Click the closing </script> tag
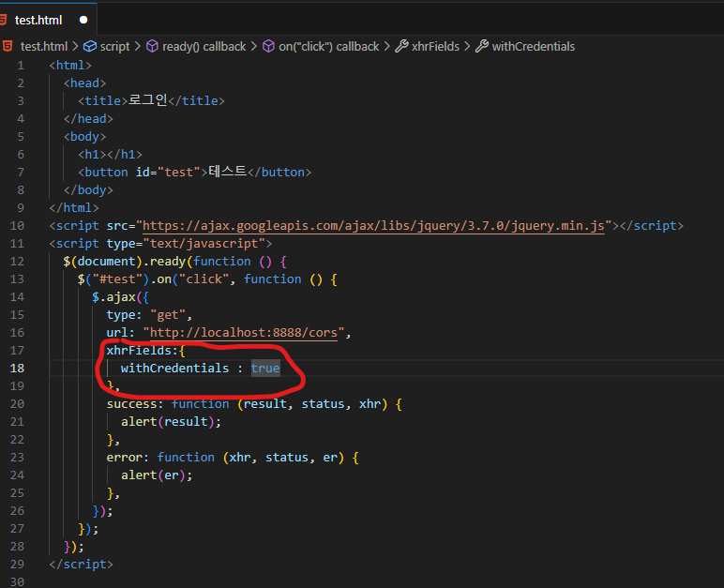This screenshot has height=588, width=724. coord(82,564)
